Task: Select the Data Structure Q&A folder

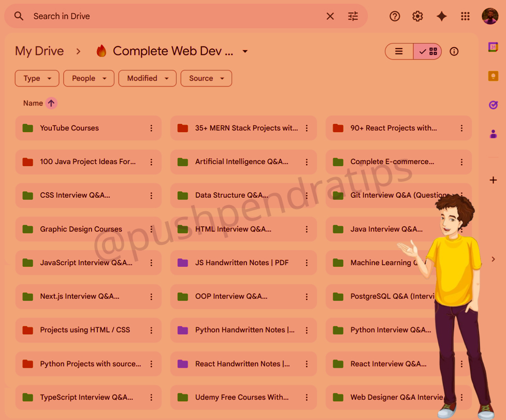Action: coord(243,195)
